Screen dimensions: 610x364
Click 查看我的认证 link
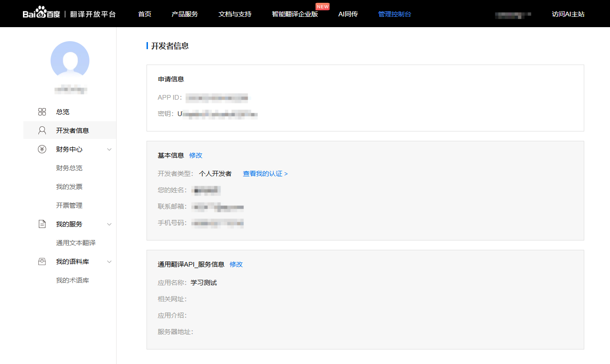[x=265, y=174]
